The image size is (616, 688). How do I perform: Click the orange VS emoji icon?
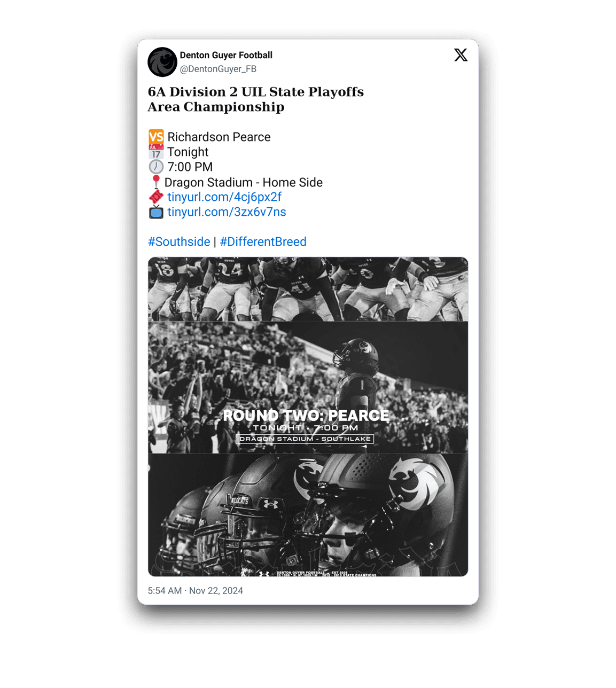point(156,137)
